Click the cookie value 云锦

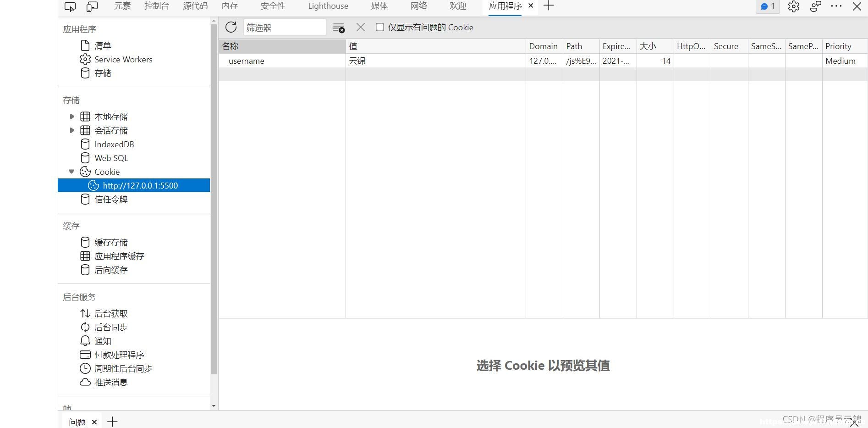click(357, 61)
